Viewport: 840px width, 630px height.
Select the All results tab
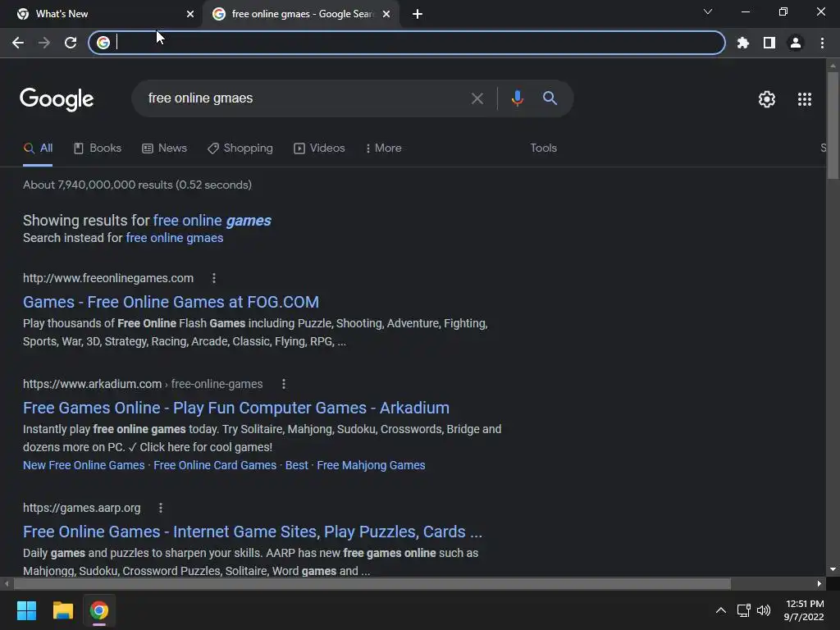click(38, 148)
